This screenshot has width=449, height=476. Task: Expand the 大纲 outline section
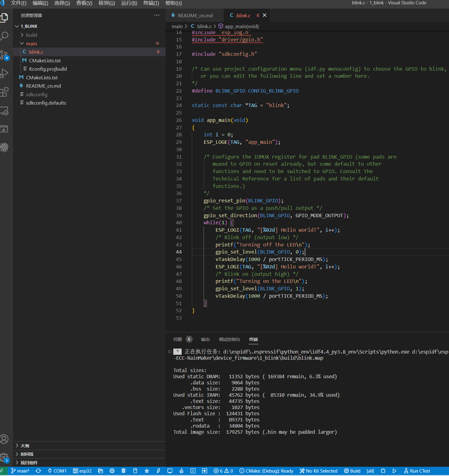(89, 446)
